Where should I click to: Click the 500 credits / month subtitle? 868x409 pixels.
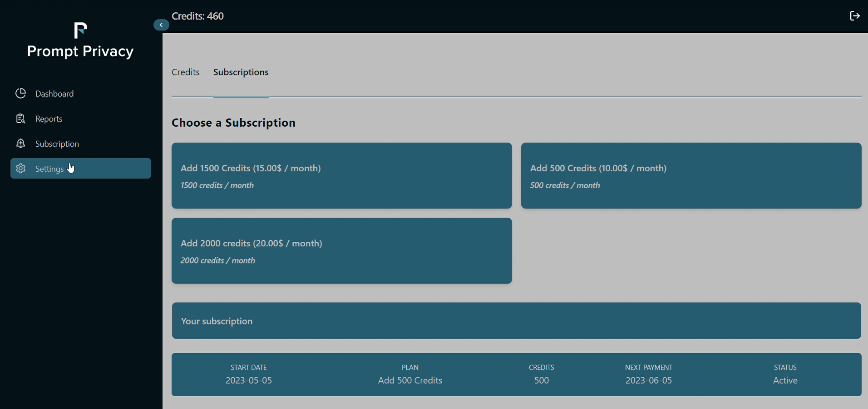(565, 185)
